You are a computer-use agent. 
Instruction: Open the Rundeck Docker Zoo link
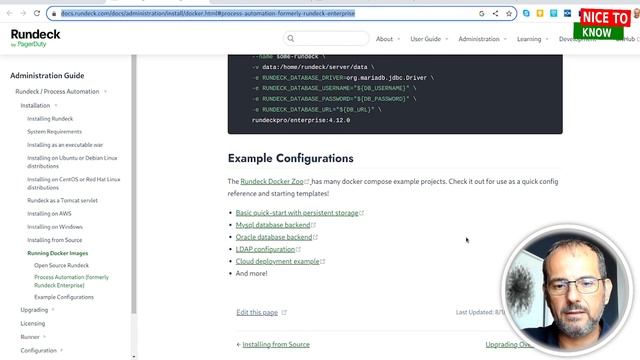(272, 182)
